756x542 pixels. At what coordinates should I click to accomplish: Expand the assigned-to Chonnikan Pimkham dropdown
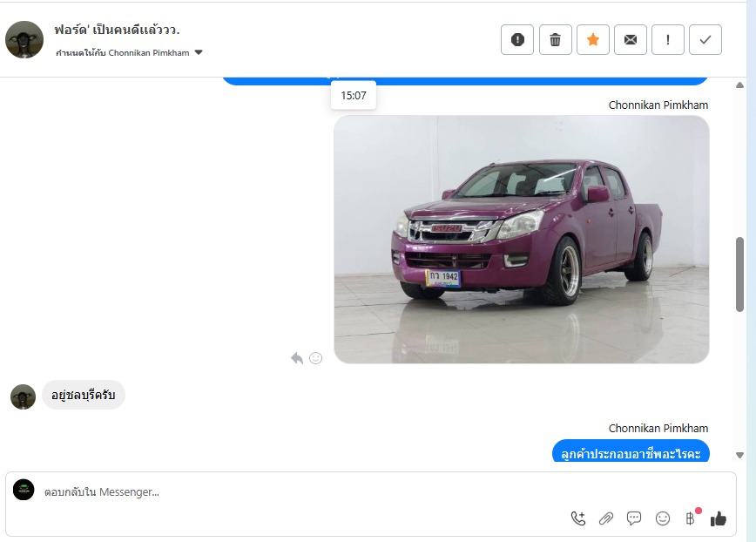pyautogui.click(x=199, y=53)
